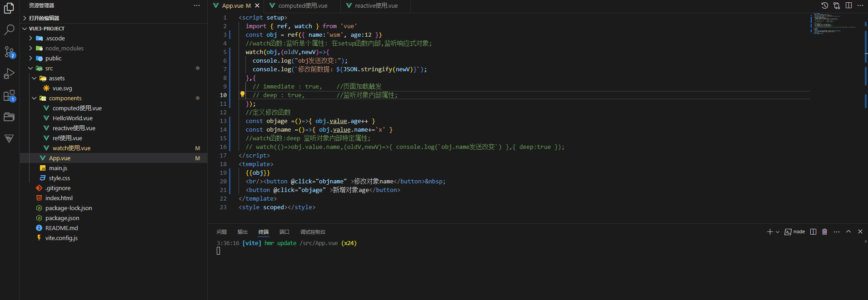Switch to the reactive使用.vue tab

tap(375, 5)
